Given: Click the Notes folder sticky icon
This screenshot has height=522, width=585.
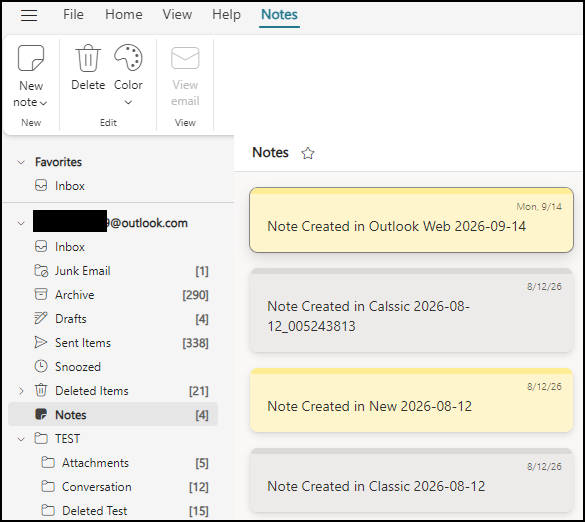Looking at the screenshot, I should click(x=41, y=414).
